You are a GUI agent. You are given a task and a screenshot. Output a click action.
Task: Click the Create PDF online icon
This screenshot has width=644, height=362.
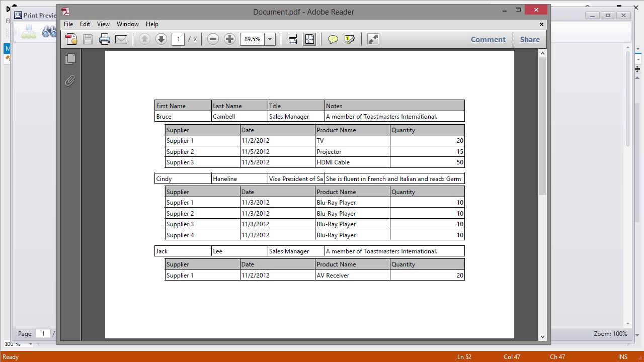point(71,39)
